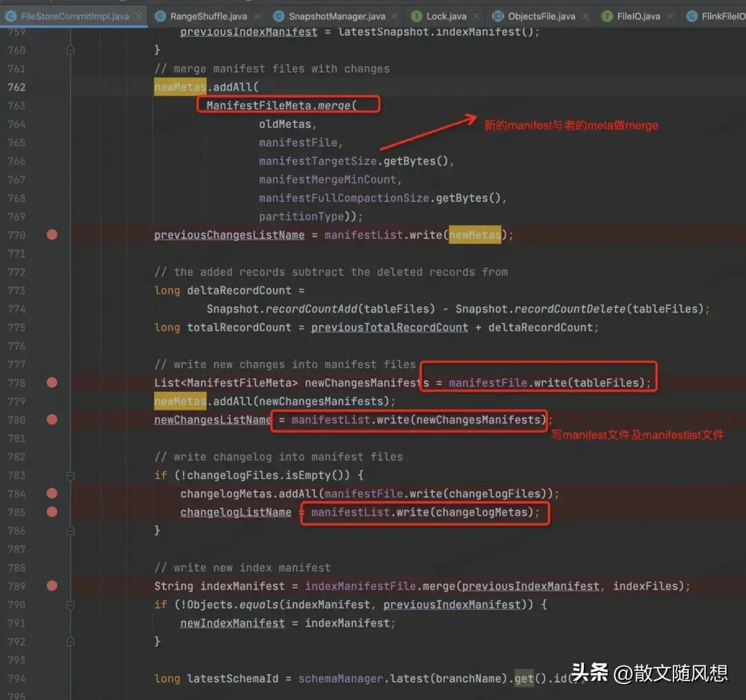This screenshot has height=700, width=746.
Task: Click oldMetas argument on line 764
Action: point(285,124)
